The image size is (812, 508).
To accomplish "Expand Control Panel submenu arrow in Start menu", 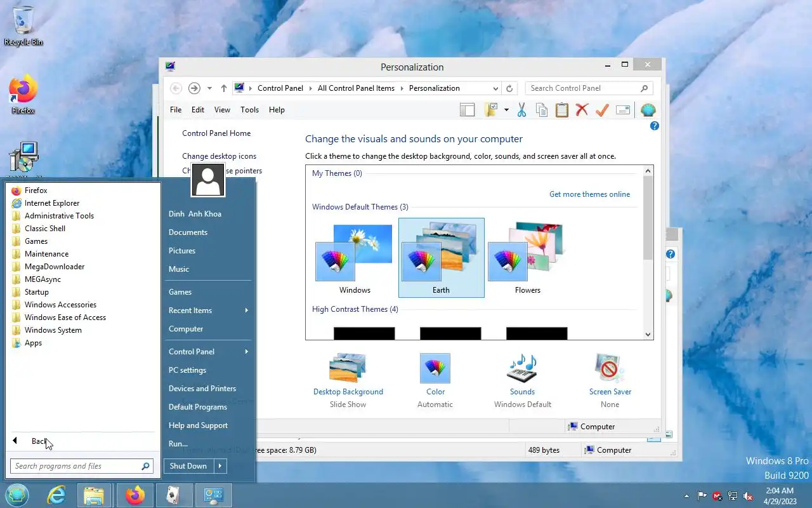I will pyautogui.click(x=246, y=352).
